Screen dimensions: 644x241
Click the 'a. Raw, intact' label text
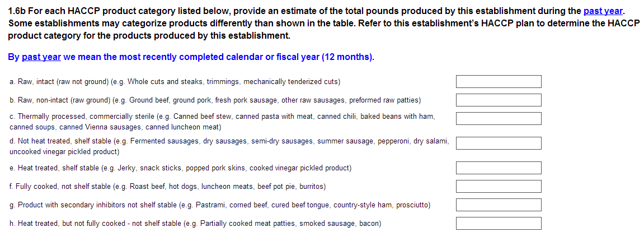click(175, 82)
